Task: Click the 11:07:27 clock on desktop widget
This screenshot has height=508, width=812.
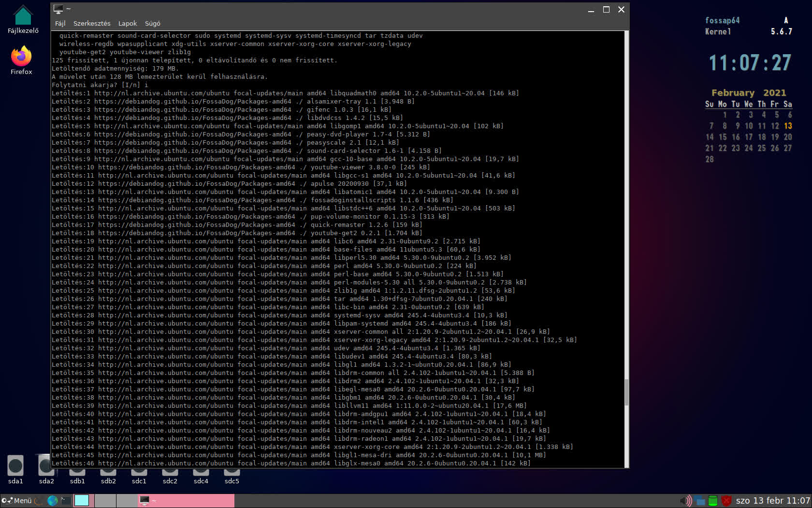Action: pos(750,63)
